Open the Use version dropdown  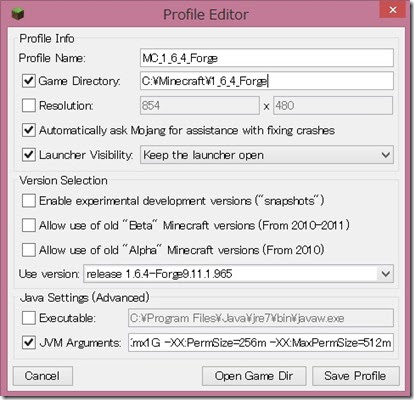coord(238,274)
